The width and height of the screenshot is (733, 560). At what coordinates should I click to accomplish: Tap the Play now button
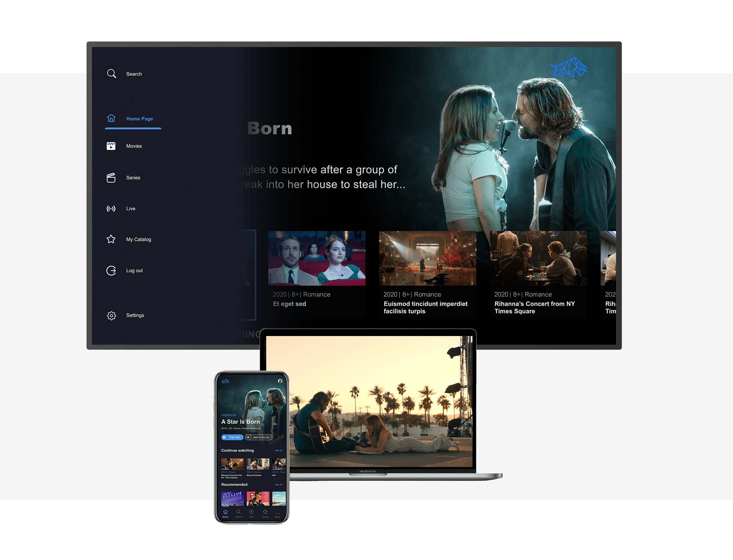pos(233,437)
